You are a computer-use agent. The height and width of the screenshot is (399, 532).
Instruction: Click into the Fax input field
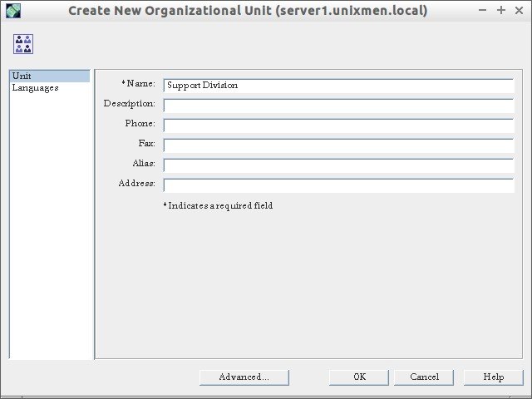[x=338, y=145]
